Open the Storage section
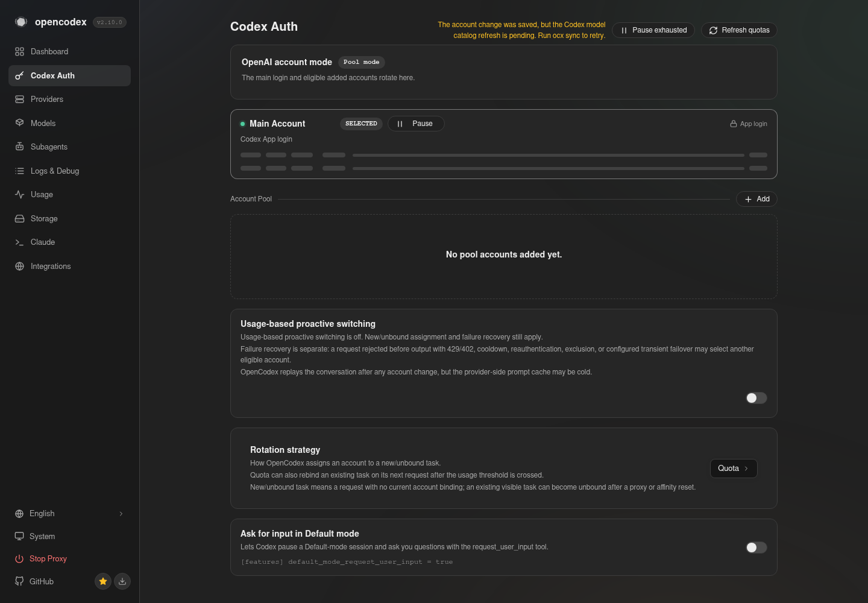Viewport: 868px width, 603px height. tap(69, 219)
